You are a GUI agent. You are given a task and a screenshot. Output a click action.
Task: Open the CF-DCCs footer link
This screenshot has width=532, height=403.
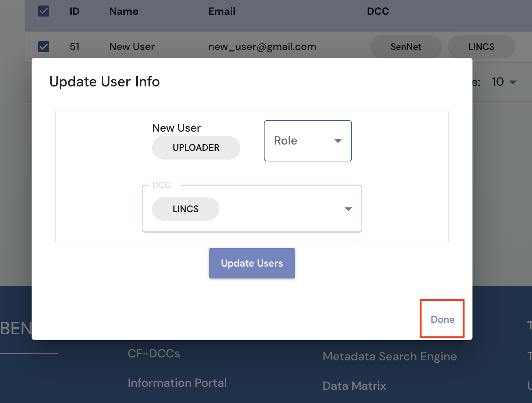pyautogui.click(x=154, y=353)
